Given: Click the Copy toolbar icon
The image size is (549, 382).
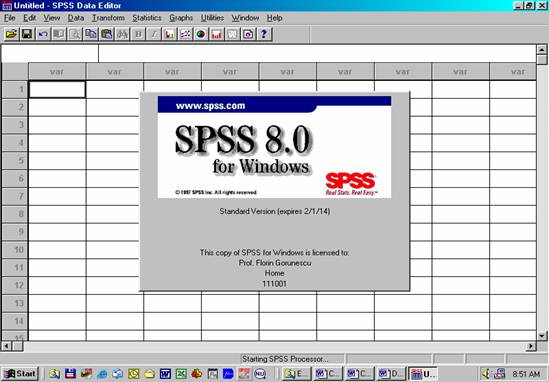Looking at the screenshot, I should [x=91, y=34].
